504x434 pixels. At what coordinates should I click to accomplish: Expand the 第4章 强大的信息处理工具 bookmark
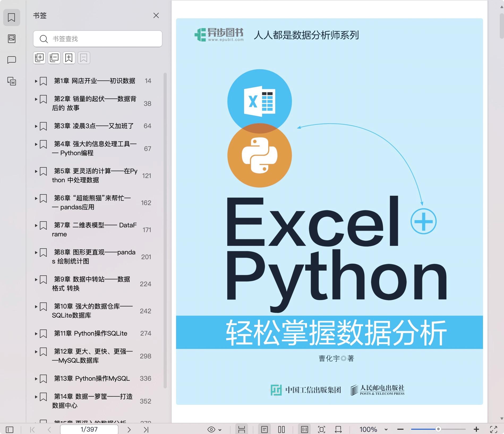[x=36, y=144]
